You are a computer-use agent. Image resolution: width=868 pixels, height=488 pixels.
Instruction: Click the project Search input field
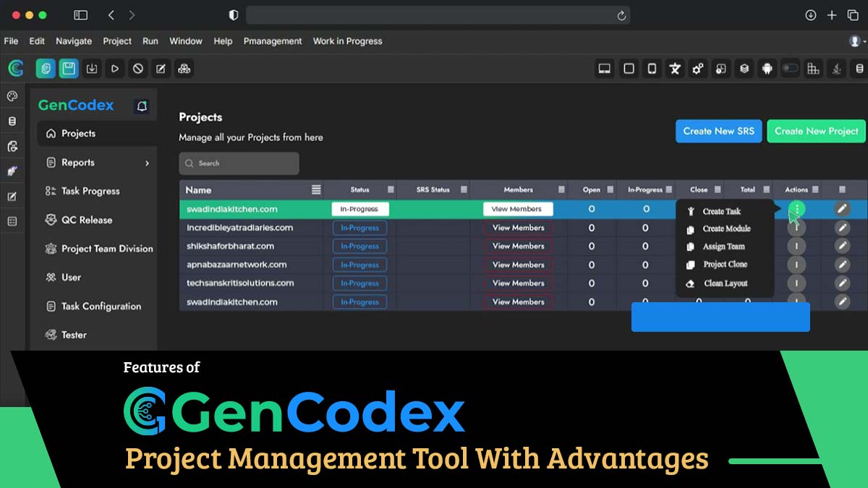tap(239, 163)
